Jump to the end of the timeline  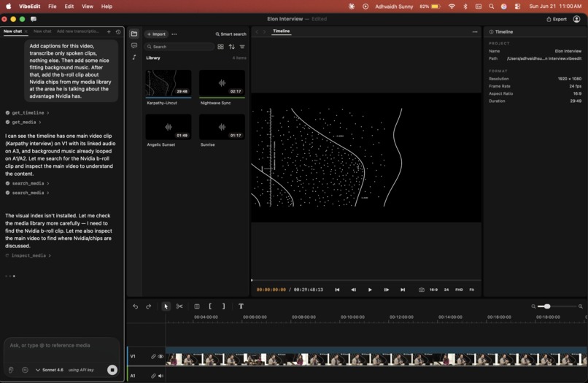pos(403,290)
